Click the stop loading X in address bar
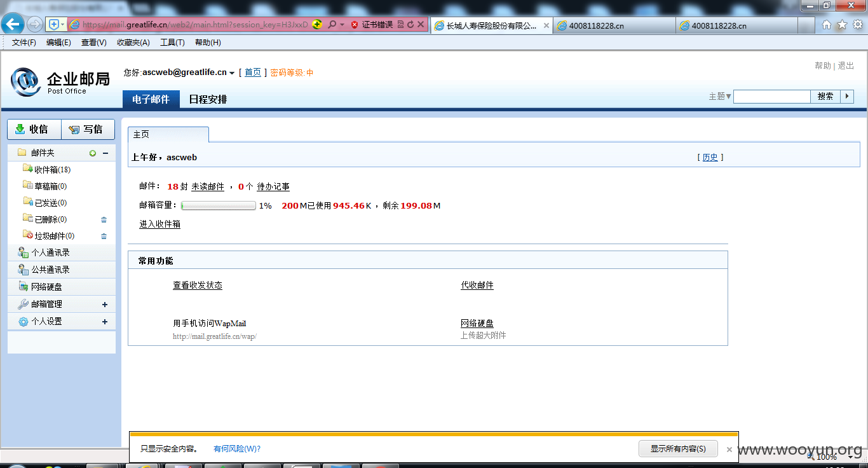This screenshot has width=868, height=468. [x=421, y=25]
